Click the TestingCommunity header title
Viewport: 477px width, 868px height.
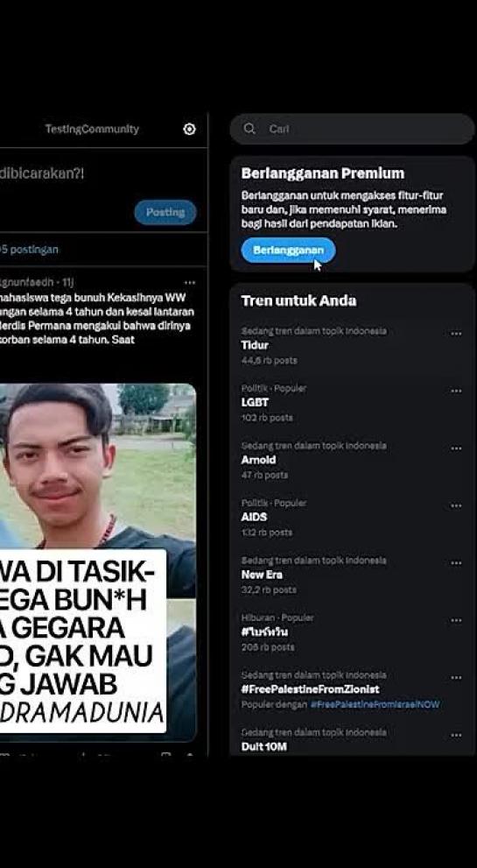[x=92, y=129]
